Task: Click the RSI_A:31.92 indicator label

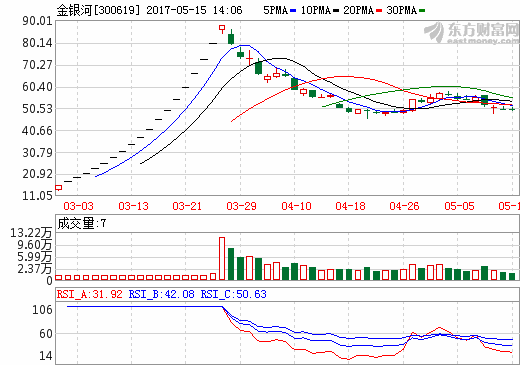Action: point(90,294)
